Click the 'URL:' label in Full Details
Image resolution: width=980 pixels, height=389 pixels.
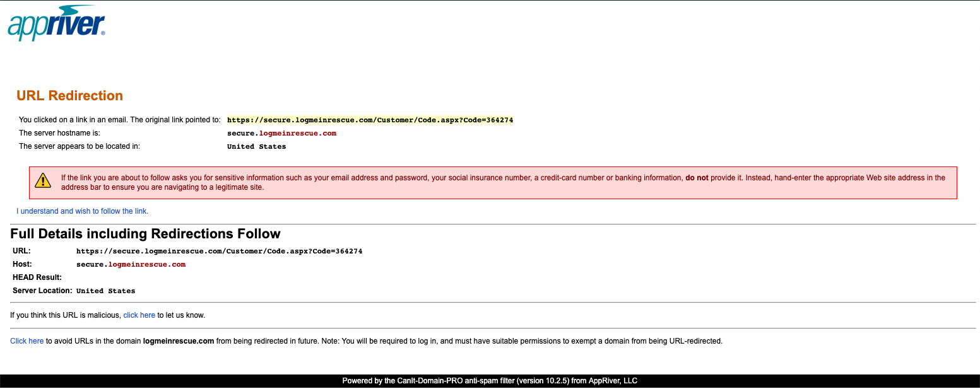21,251
